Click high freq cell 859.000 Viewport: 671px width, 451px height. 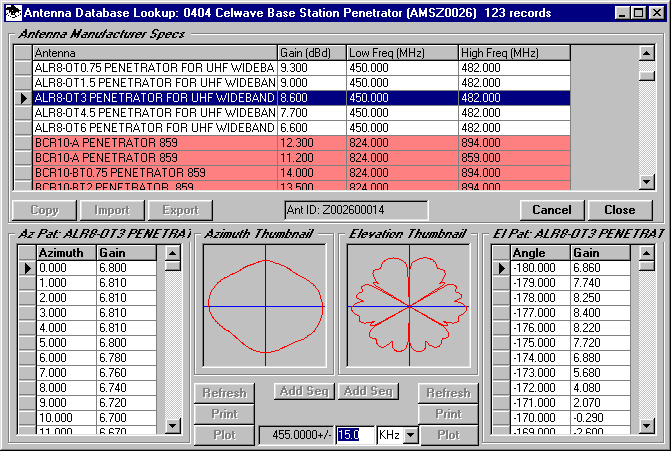tap(514, 157)
